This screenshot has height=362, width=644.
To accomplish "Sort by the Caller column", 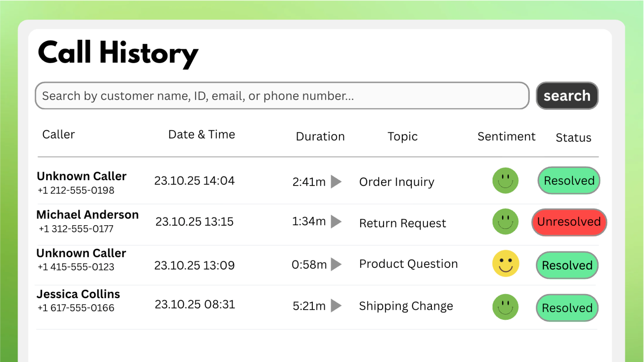I will click(x=58, y=134).
